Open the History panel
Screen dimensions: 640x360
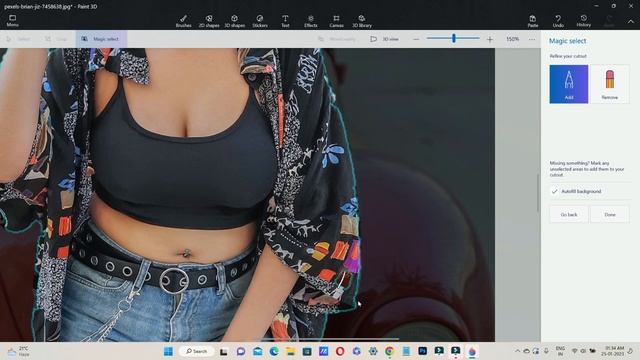[x=584, y=21]
